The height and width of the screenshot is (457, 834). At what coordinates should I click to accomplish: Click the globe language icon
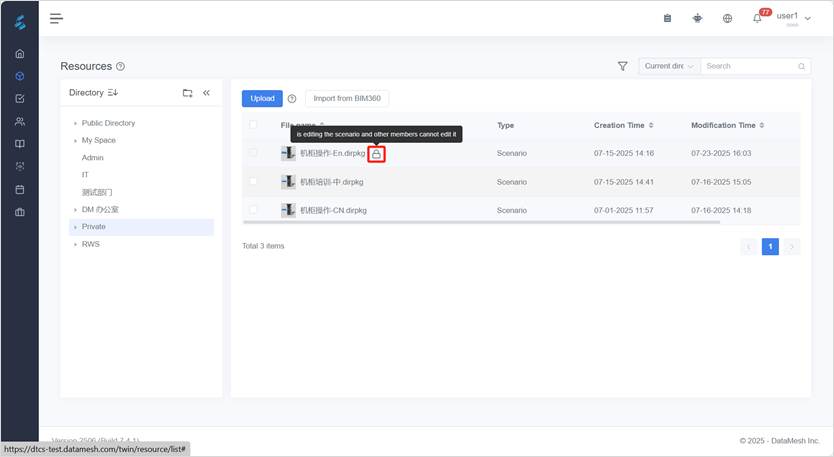tap(727, 18)
